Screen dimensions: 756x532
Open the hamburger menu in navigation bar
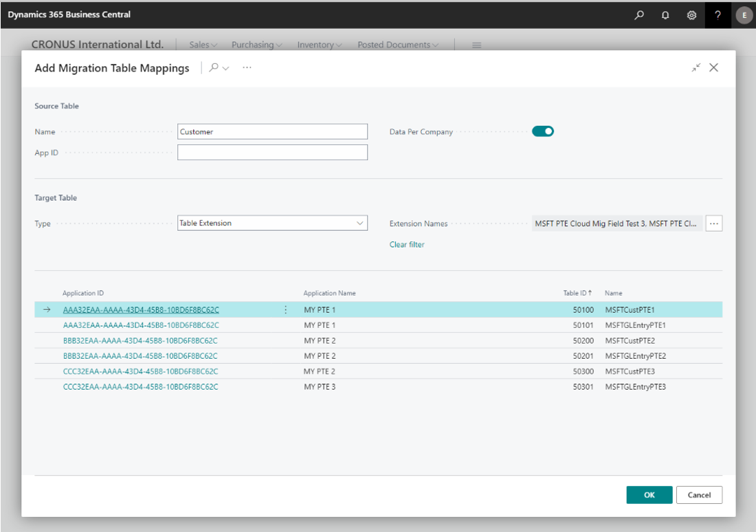pos(476,45)
